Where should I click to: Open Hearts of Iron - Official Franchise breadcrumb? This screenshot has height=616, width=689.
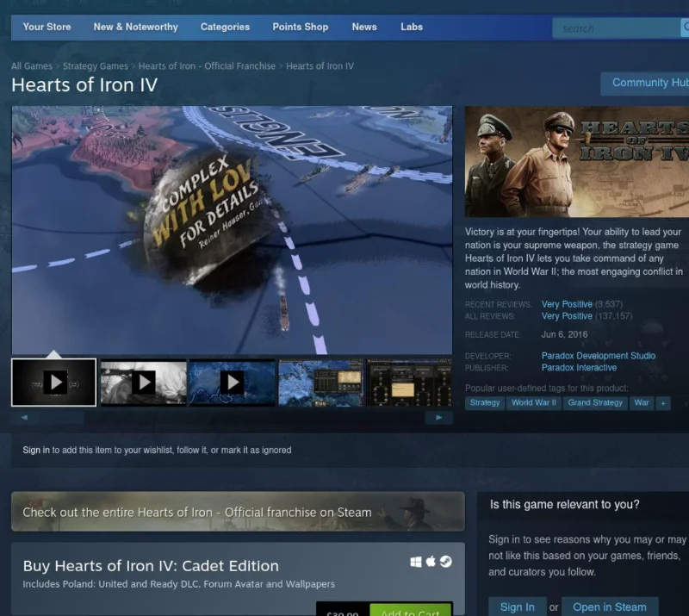point(207,66)
